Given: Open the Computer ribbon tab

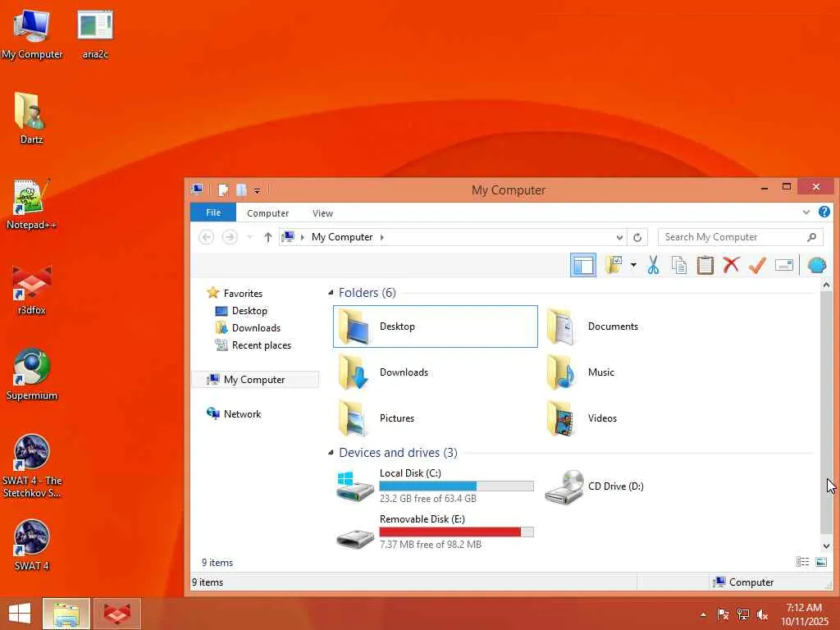Looking at the screenshot, I should 268,213.
